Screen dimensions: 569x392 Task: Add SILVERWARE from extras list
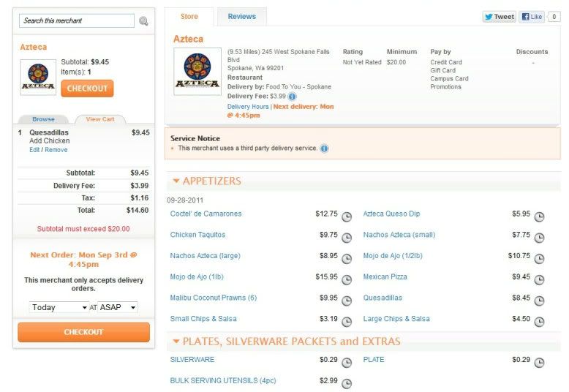coord(192,360)
